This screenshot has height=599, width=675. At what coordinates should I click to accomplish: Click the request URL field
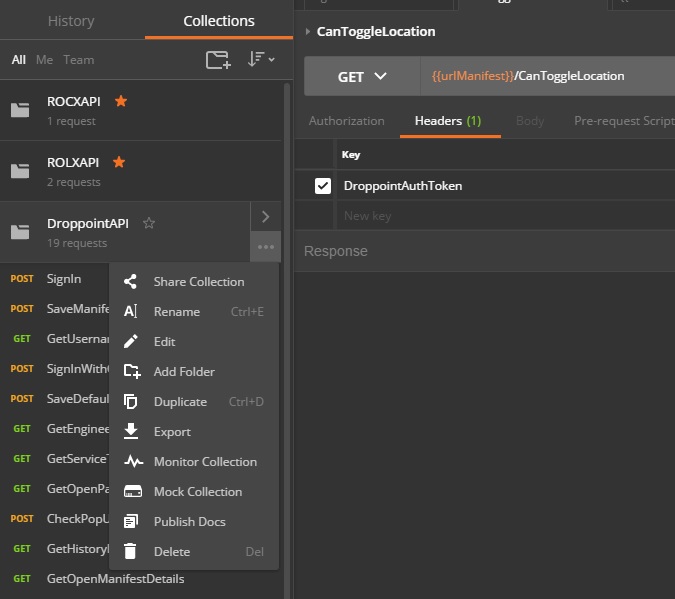click(548, 76)
